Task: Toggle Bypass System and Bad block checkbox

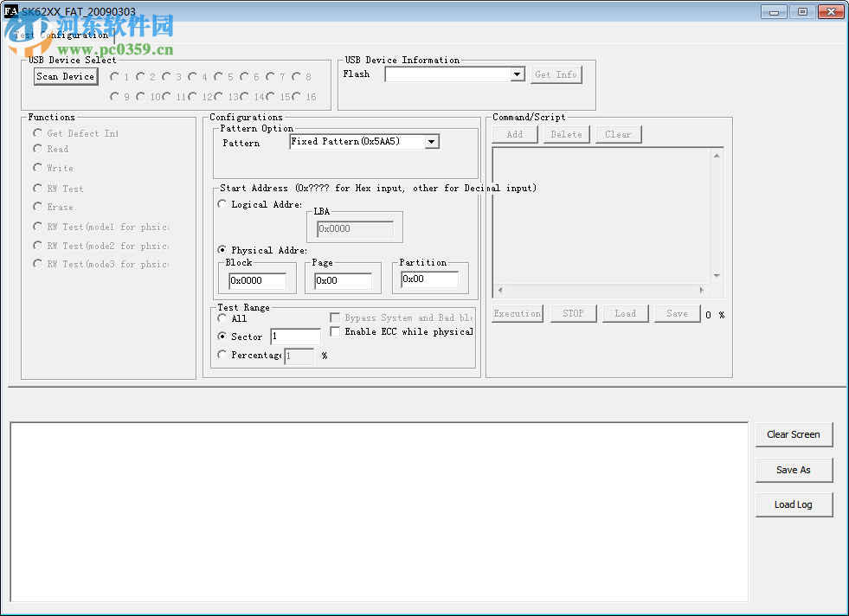Action: click(335, 318)
